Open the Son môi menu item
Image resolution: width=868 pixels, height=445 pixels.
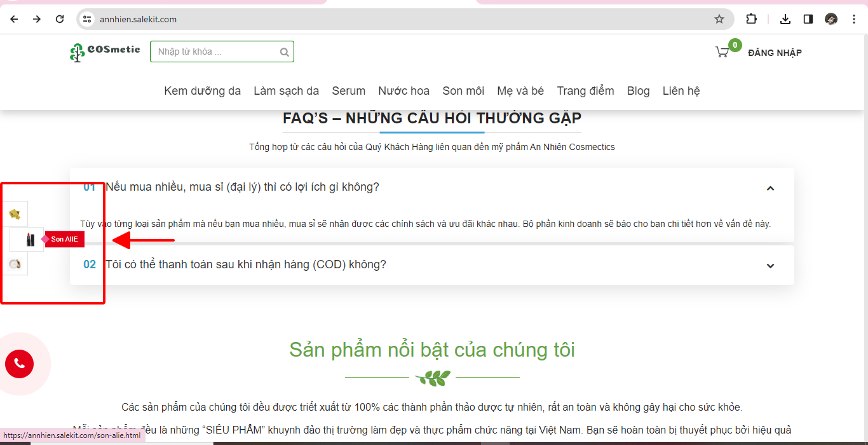(x=463, y=91)
